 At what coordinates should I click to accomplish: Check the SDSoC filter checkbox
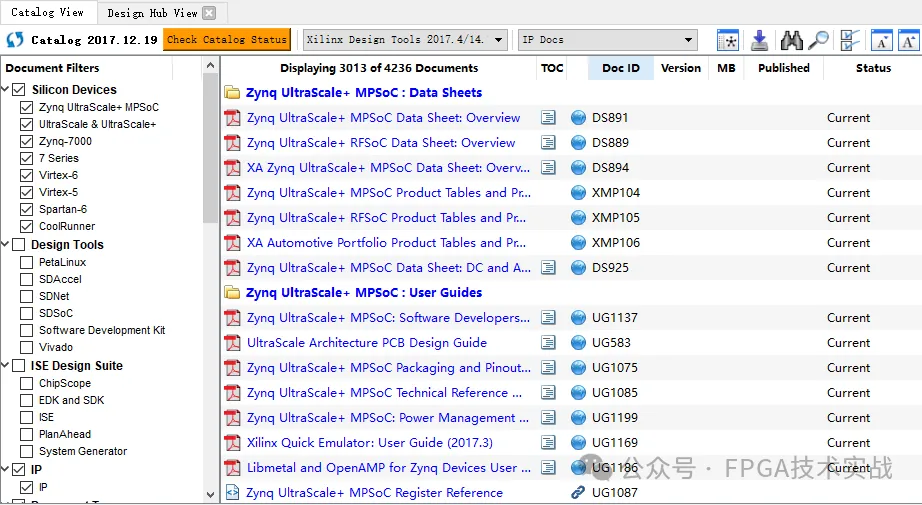[x=26, y=313]
